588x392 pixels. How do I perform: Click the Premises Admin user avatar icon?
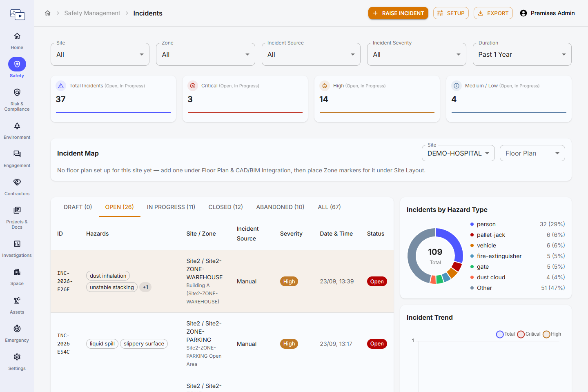523,13
